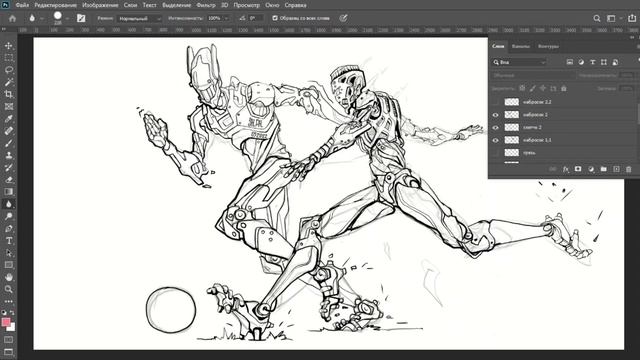Add a layer mask
The width and height of the screenshot is (640, 360).
[x=578, y=169]
